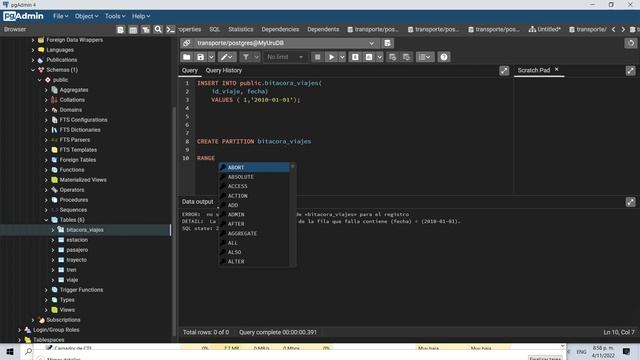Viewport: 640px width, 360px height.
Task: Expand the Foreign Data Wrappers node
Action: coord(33,40)
